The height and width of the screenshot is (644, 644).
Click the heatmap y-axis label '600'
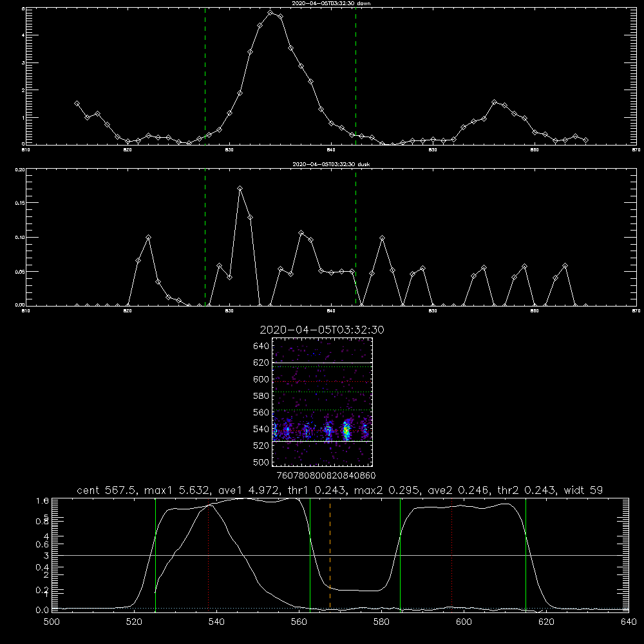[261, 379]
